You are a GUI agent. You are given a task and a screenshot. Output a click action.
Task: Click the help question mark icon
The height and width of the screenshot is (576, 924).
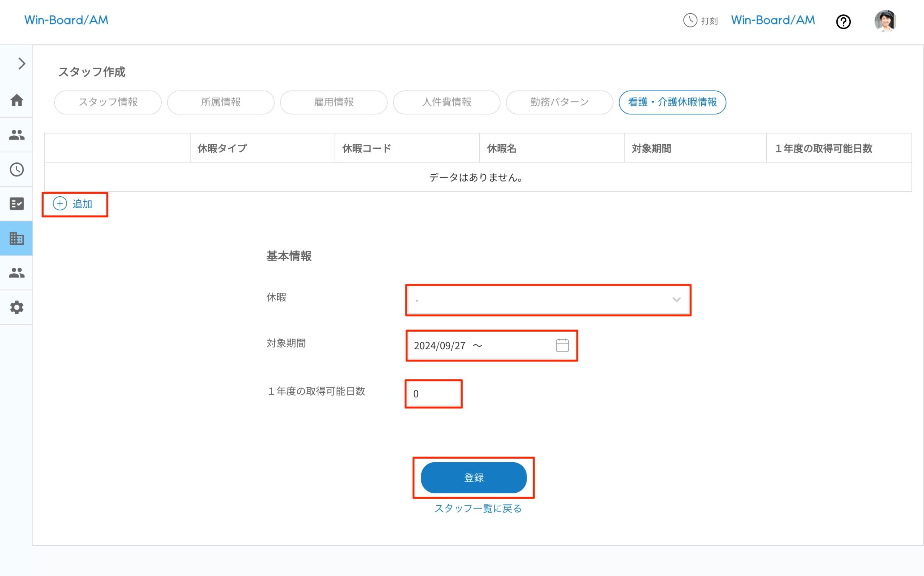pyautogui.click(x=844, y=22)
